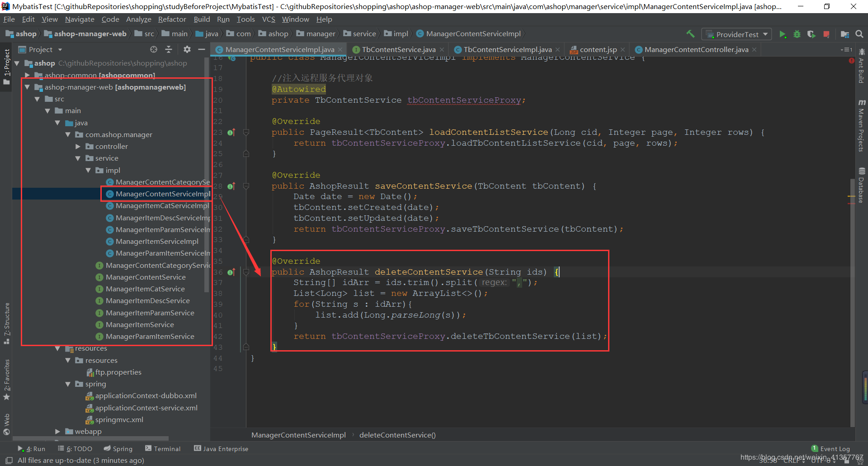
Task: Open ProviderTest run configuration dropdown
Action: point(736,34)
